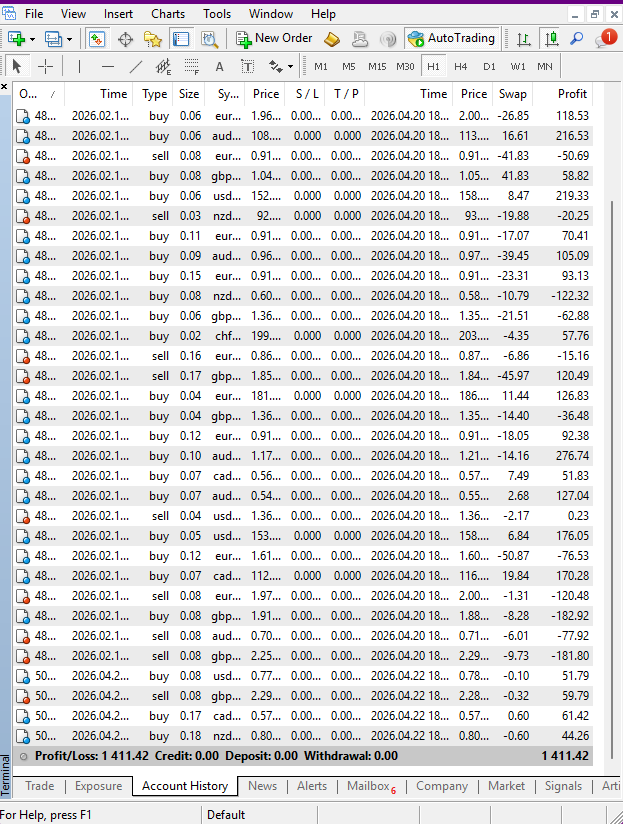Viewport: 623px width, 824px height.
Task: Open the Profiles icon
Action: (53, 39)
